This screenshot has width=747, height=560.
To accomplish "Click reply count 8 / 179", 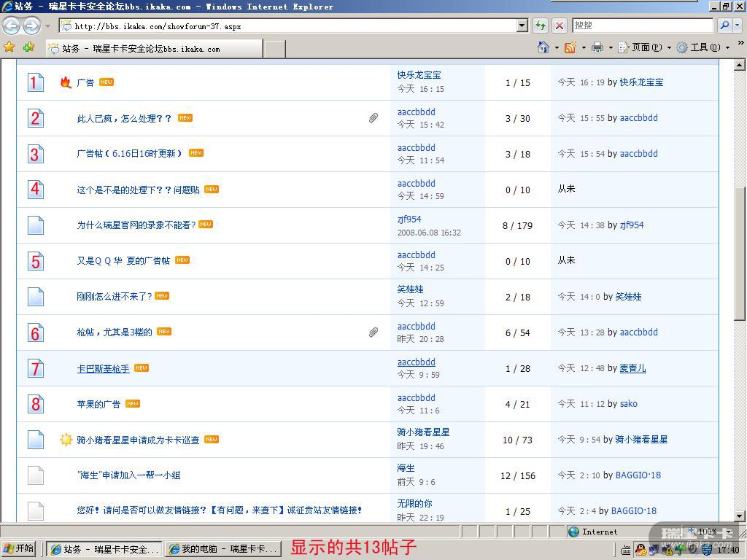I will (x=517, y=225).
